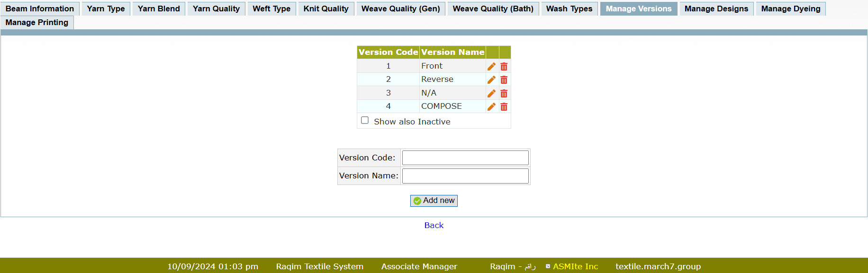Select the Wash Types tab
868x273 pixels.
[x=569, y=9]
